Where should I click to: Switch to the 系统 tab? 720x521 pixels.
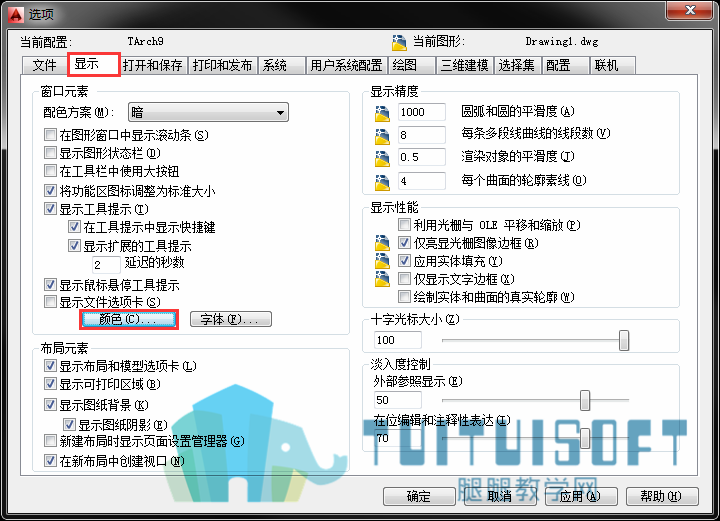click(281, 65)
